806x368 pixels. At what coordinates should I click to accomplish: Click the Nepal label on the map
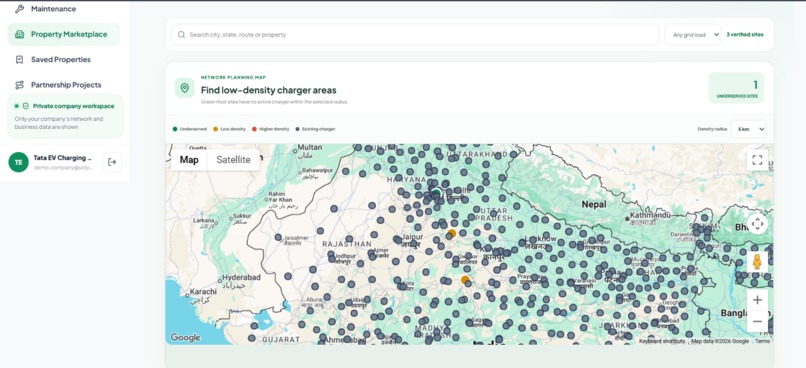click(594, 205)
